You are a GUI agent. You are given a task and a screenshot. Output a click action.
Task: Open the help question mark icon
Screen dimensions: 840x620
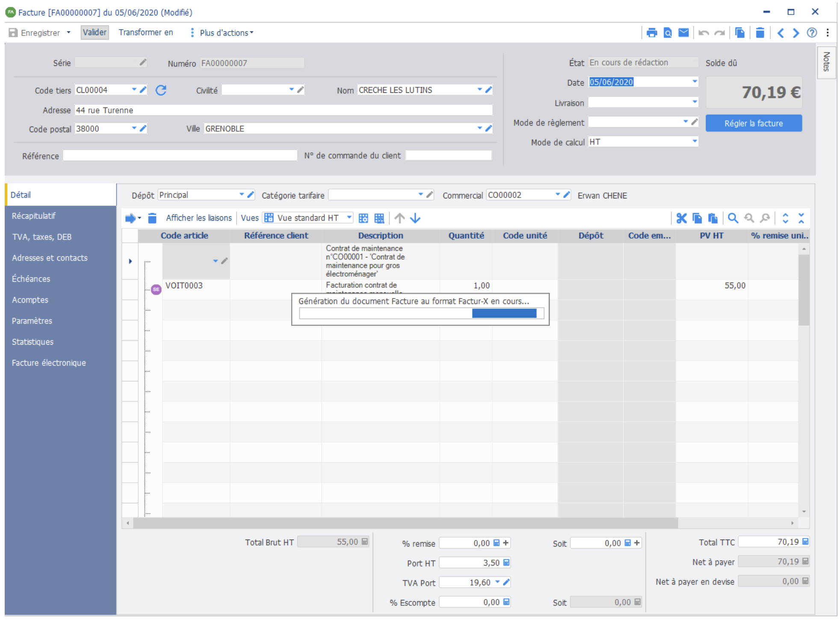[811, 33]
